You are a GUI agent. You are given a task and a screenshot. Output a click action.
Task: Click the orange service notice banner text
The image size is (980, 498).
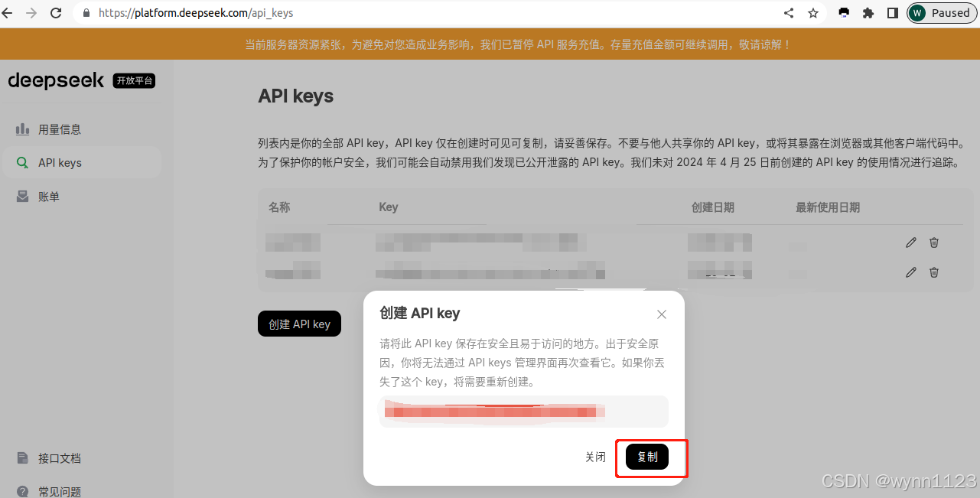(x=517, y=44)
